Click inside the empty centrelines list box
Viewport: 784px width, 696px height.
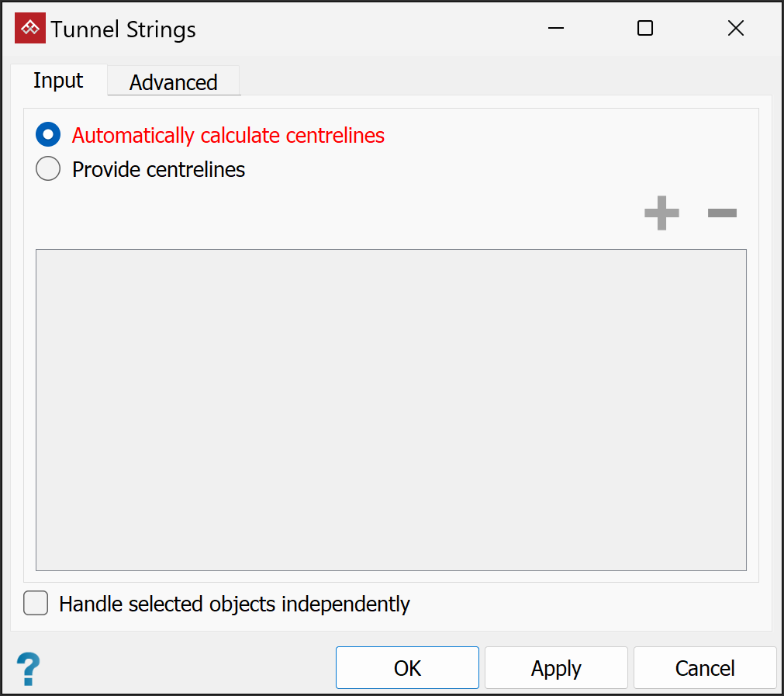(391, 410)
